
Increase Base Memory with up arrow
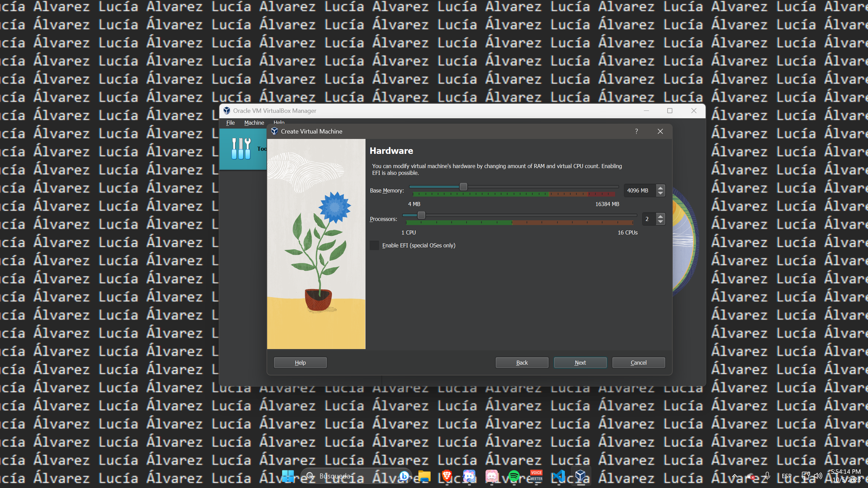660,188
